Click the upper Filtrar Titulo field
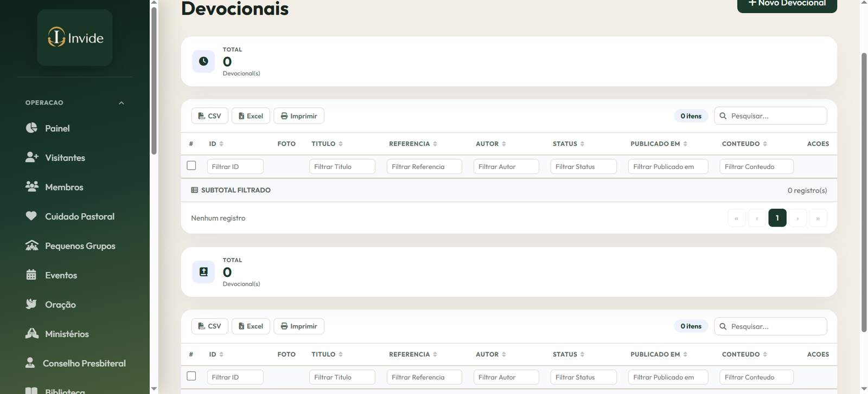The width and height of the screenshot is (868, 394). coord(342,166)
